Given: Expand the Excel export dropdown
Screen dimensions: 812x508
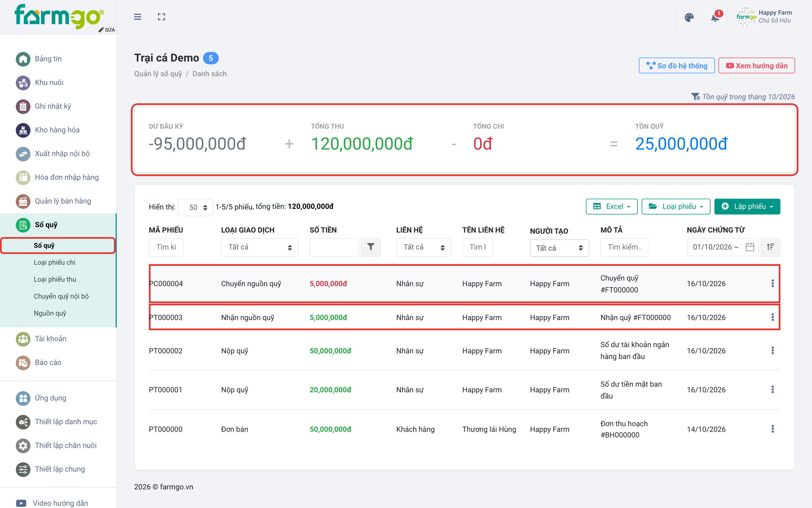Looking at the screenshot, I should (612, 207).
